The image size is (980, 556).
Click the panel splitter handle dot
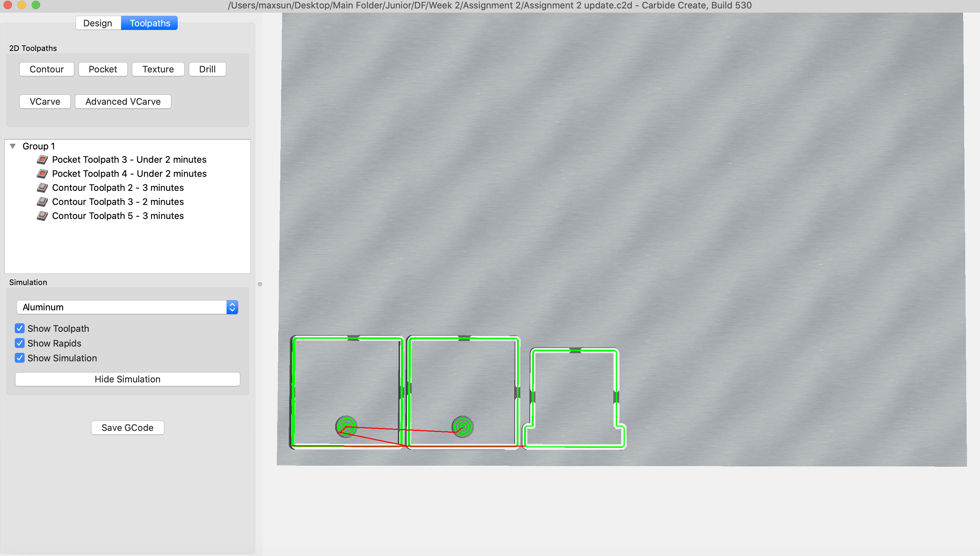click(x=260, y=284)
